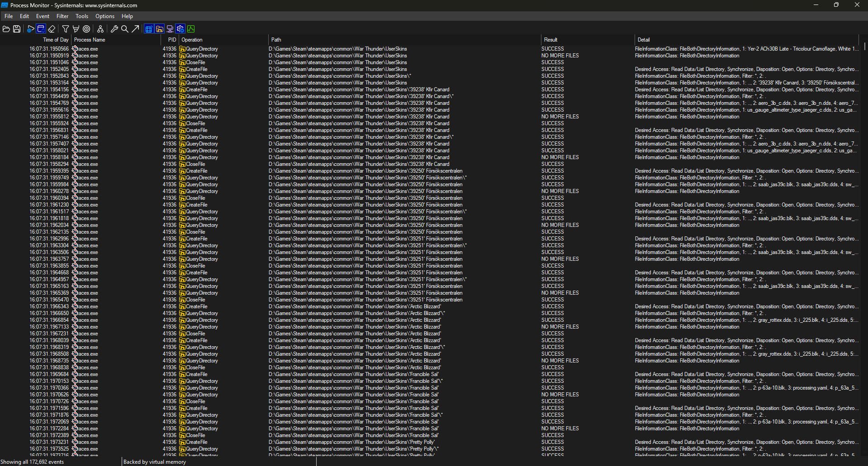Click SUCCESS result at 16:07:31.1962135
Screen dimensions: 868x466
pos(553,232)
